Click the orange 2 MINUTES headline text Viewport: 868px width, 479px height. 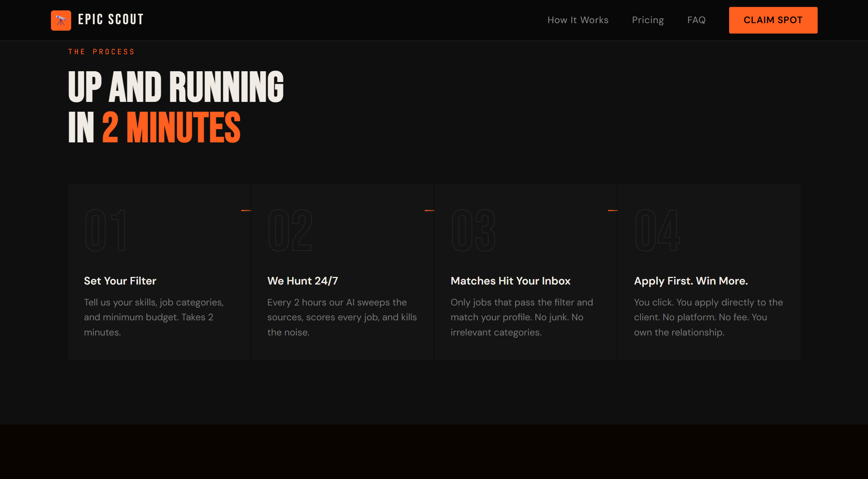click(x=171, y=127)
